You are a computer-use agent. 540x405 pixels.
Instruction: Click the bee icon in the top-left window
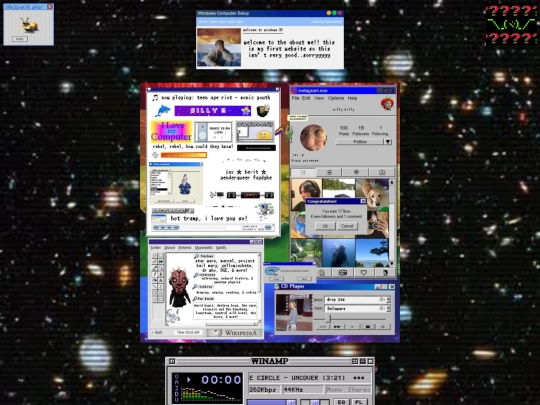point(29,24)
